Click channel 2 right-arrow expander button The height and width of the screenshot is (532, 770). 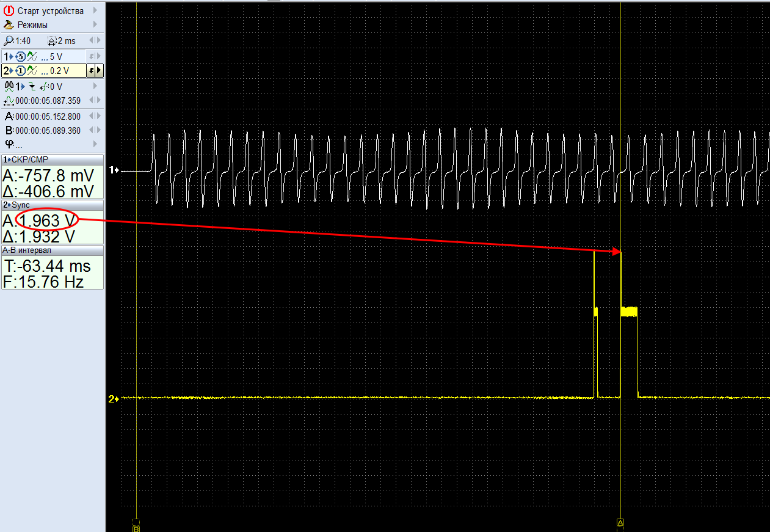pyautogui.click(x=99, y=71)
